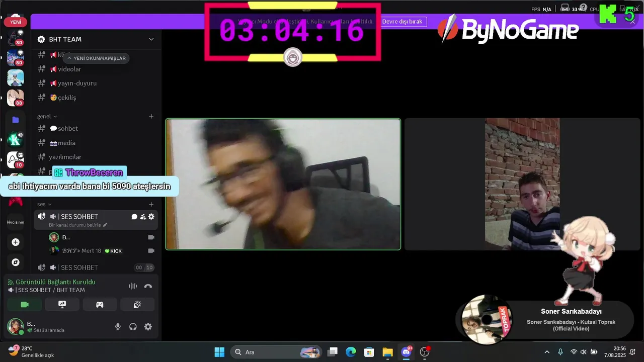644x362 pixels.
Task: Open the user avatar in the bottom panel
Action: coord(15,326)
